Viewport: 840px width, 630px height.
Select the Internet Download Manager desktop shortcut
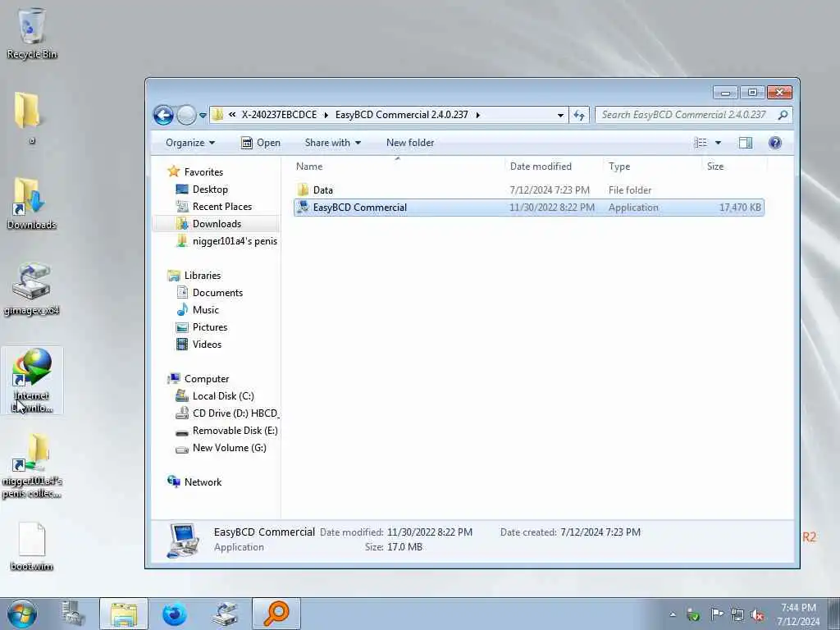32,381
